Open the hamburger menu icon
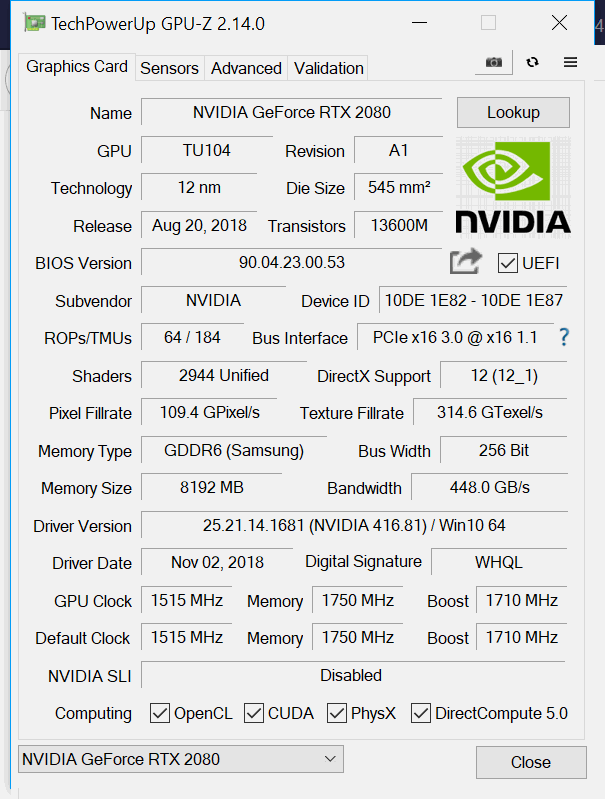605x799 pixels. [x=570, y=62]
